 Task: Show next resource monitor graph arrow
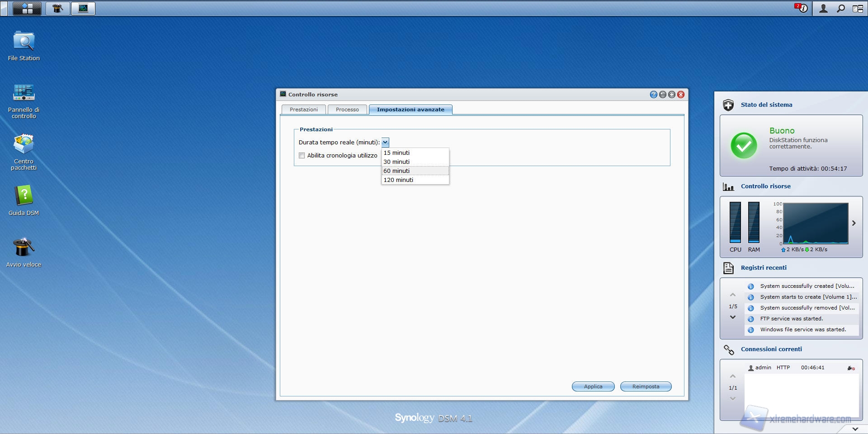pos(854,223)
